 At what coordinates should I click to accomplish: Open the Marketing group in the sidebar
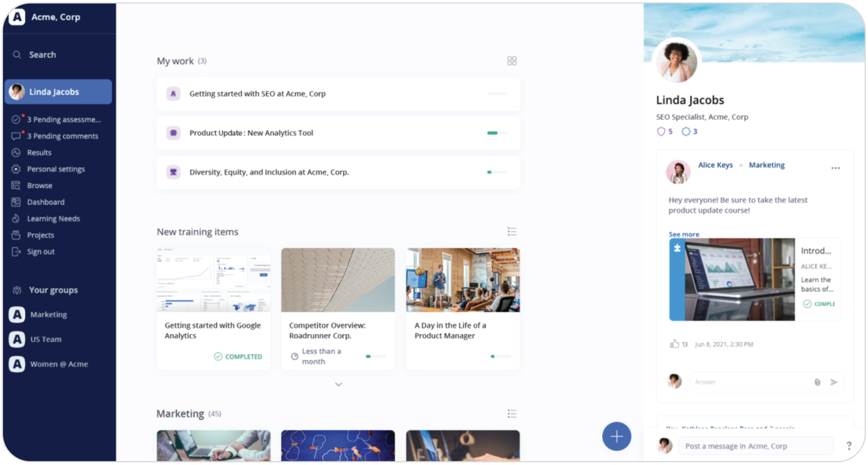click(48, 314)
